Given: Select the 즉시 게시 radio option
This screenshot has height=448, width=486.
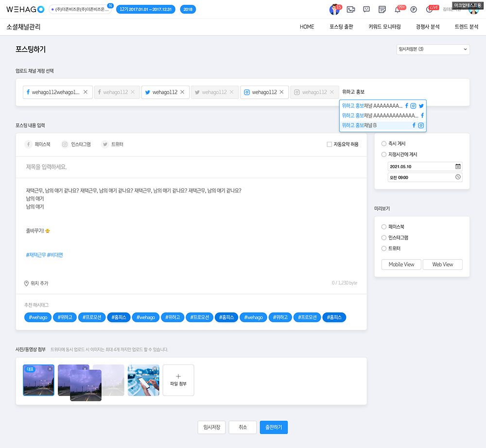Looking at the screenshot, I should point(384,144).
